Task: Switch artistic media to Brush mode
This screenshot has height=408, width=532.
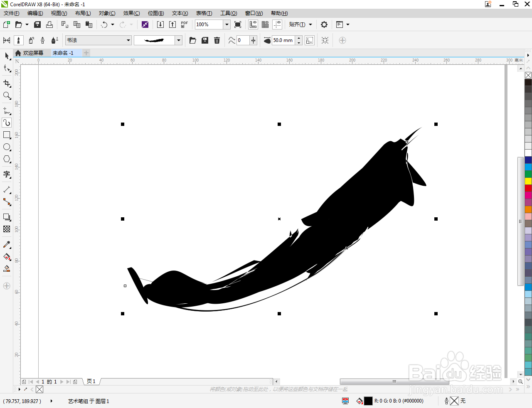Action: tap(19, 40)
